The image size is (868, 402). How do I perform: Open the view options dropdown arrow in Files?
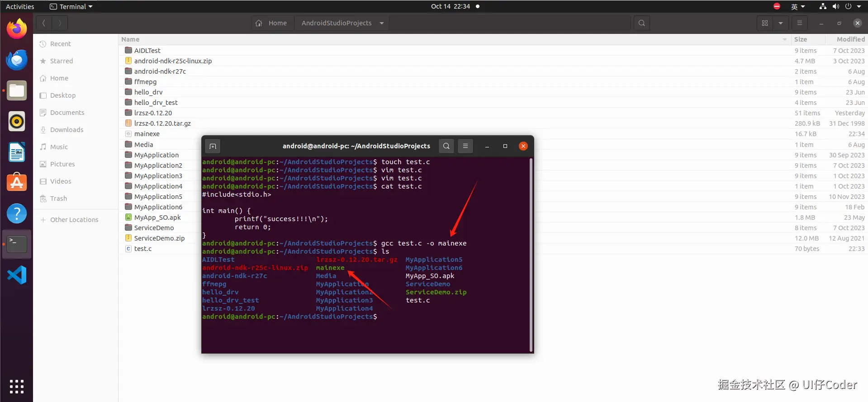tap(780, 23)
